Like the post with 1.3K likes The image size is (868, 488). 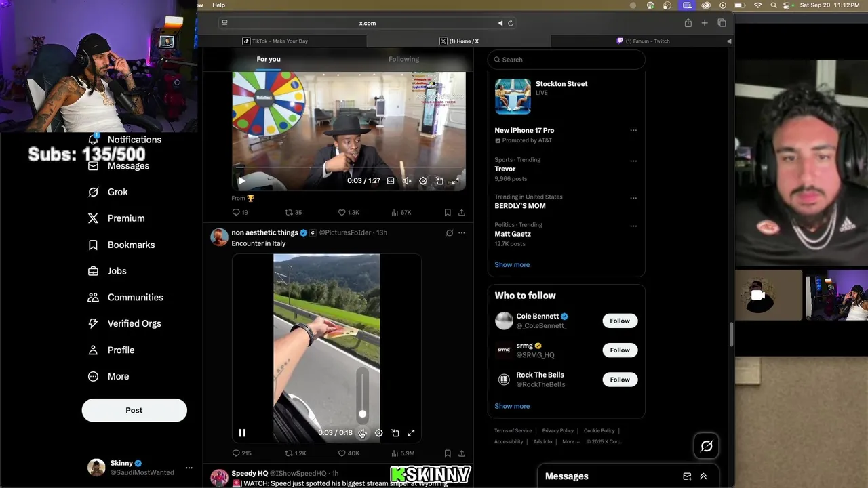(x=349, y=212)
